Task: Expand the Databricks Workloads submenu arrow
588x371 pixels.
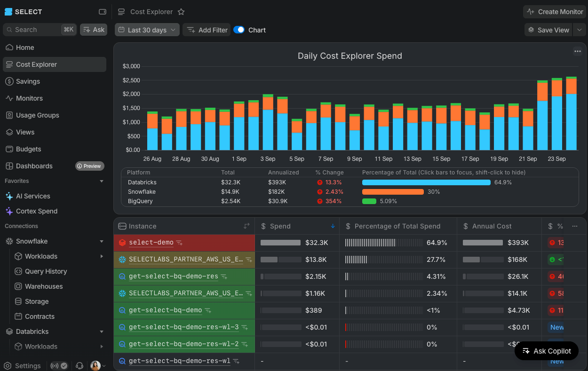Action: (x=102, y=347)
